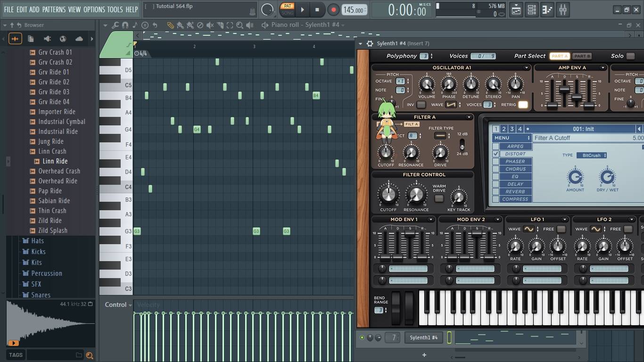Switch to PART B
The width and height of the screenshot is (644, 362).
(x=582, y=56)
